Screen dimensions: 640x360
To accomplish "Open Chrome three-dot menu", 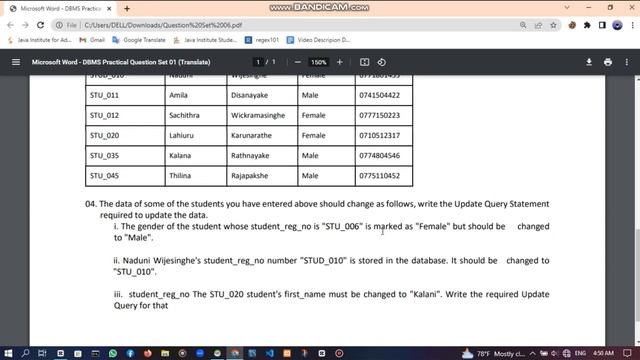I will (x=632, y=25).
